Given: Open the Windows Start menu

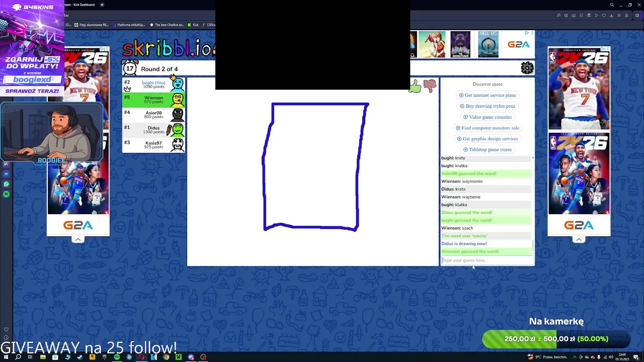Looking at the screenshot, I should click(6, 357).
